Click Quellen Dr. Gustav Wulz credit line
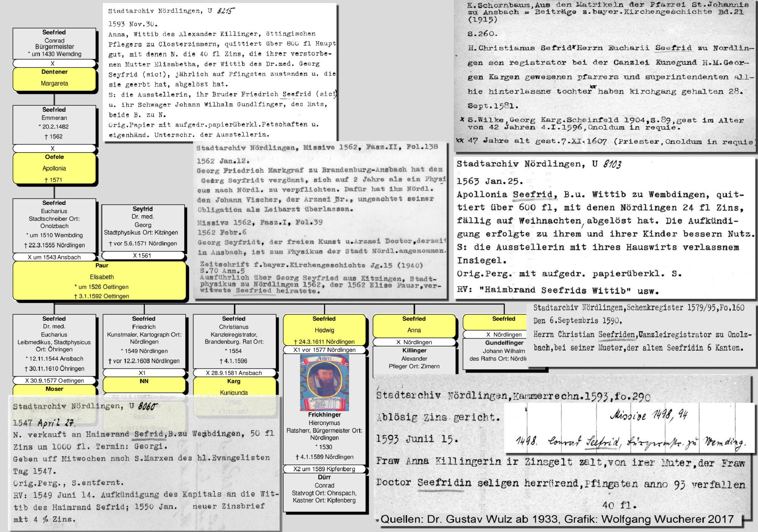Image resolution: width=758 pixels, height=532 pixels. click(x=557, y=519)
